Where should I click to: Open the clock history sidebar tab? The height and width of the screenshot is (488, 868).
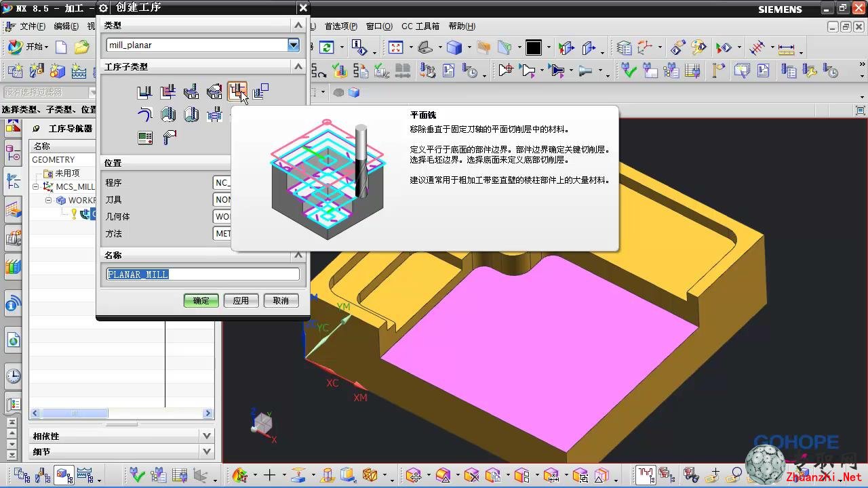(13, 376)
